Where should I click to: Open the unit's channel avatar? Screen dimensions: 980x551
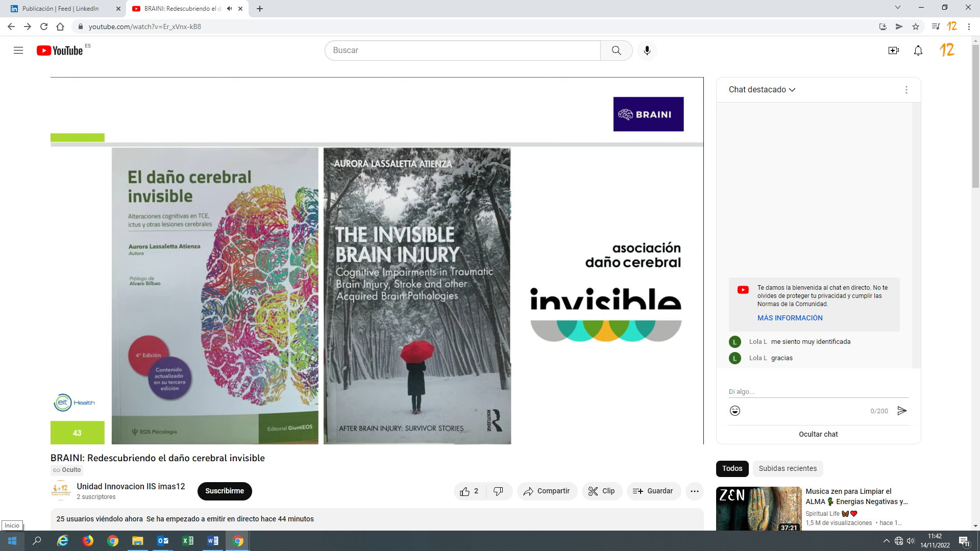pos(61,491)
